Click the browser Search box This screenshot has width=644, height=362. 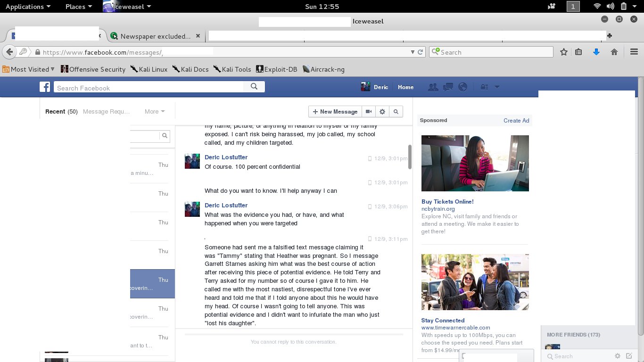point(491,52)
